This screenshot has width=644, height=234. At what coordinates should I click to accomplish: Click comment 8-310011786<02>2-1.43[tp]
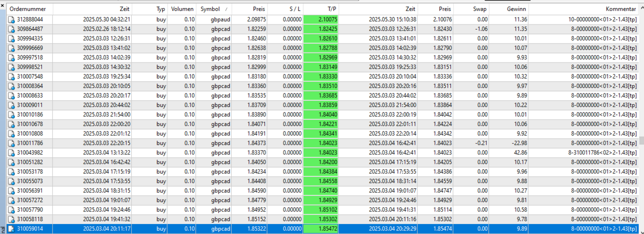pyautogui.click(x=602, y=152)
